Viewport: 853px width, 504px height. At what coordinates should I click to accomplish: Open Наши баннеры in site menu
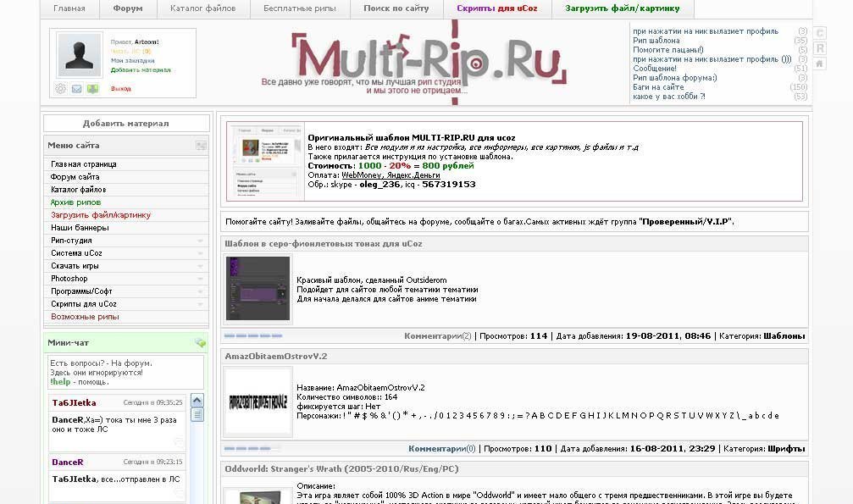pyautogui.click(x=80, y=228)
